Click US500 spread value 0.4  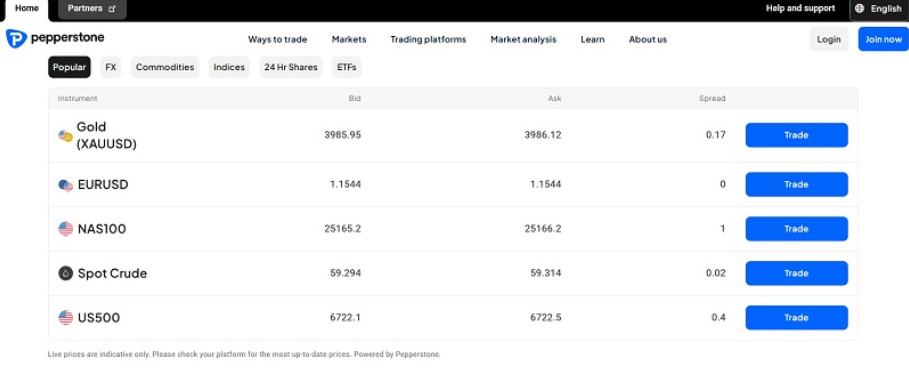point(719,318)
